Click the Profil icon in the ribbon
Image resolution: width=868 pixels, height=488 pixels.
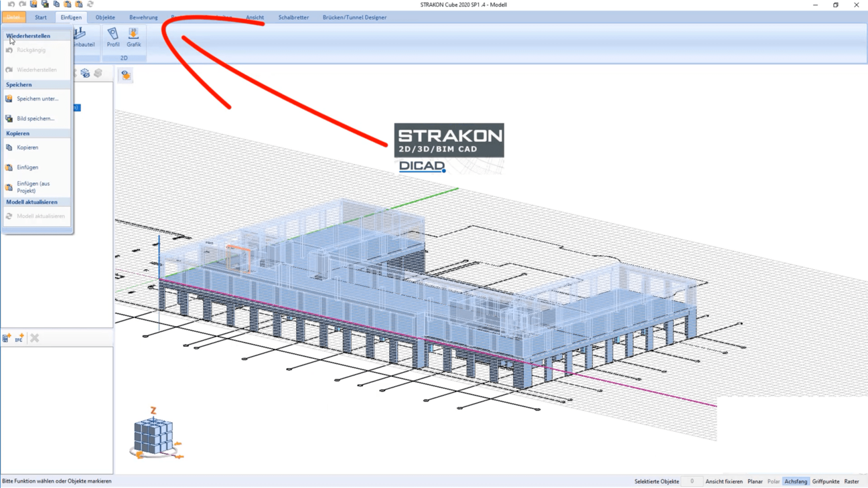coord(113,37)
